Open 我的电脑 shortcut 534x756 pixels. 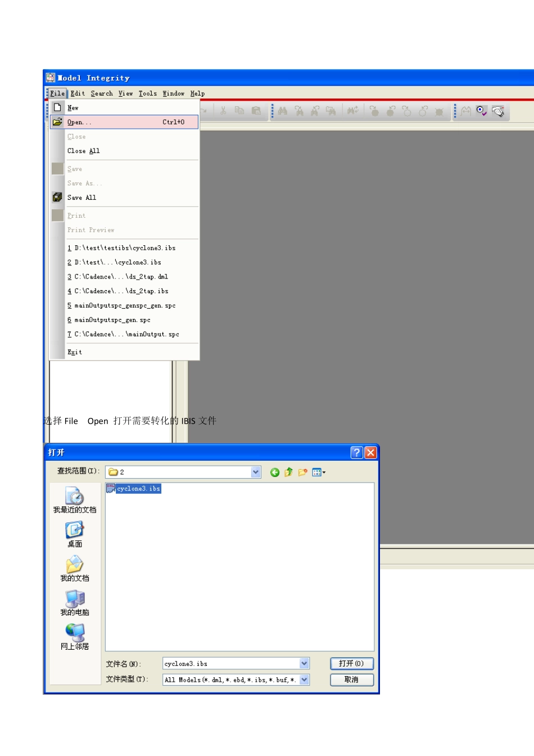coord(75,603)
